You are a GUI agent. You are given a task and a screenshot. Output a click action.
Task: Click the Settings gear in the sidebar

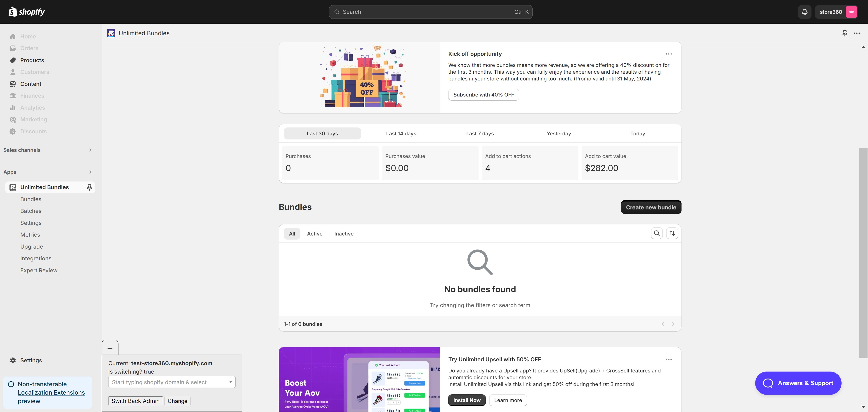tap(13, 360)
